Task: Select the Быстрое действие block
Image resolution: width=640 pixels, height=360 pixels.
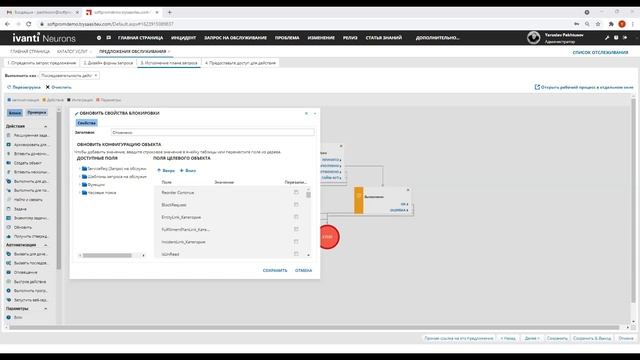Action: (27, 282)
